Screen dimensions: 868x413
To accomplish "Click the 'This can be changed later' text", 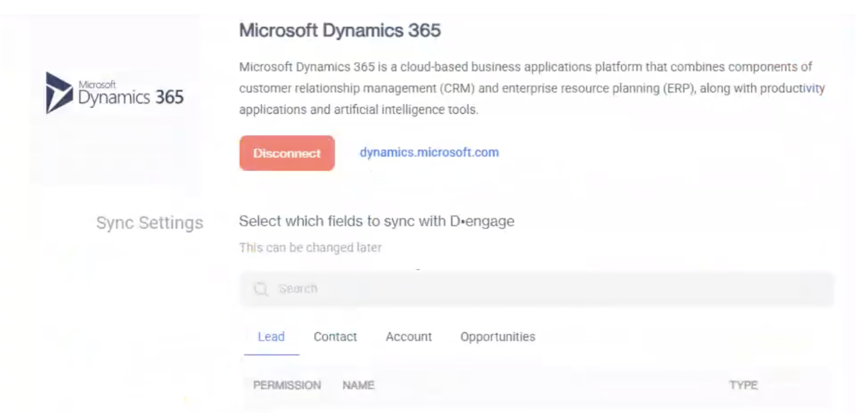I will pyautogui.click(x=310, y=248).
